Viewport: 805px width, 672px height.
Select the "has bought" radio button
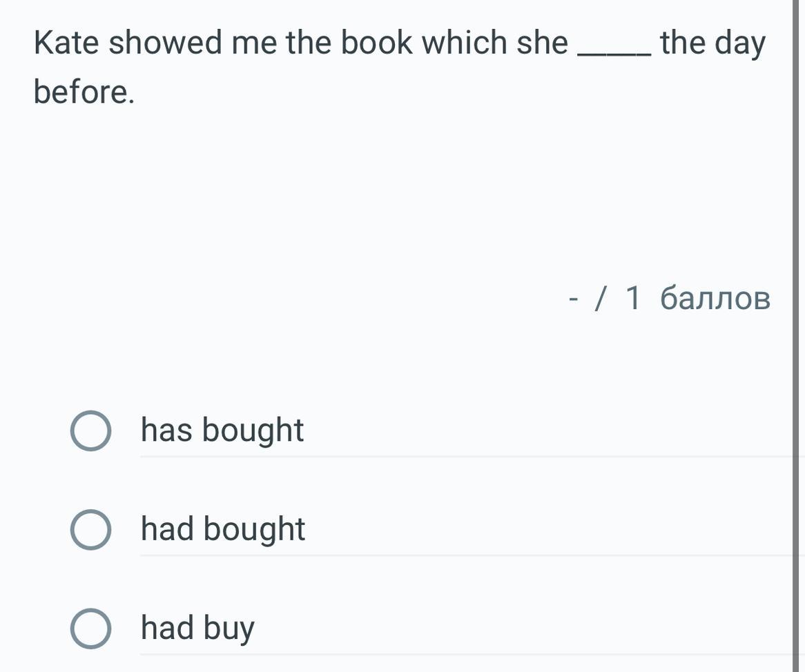(x=90, y=431)
